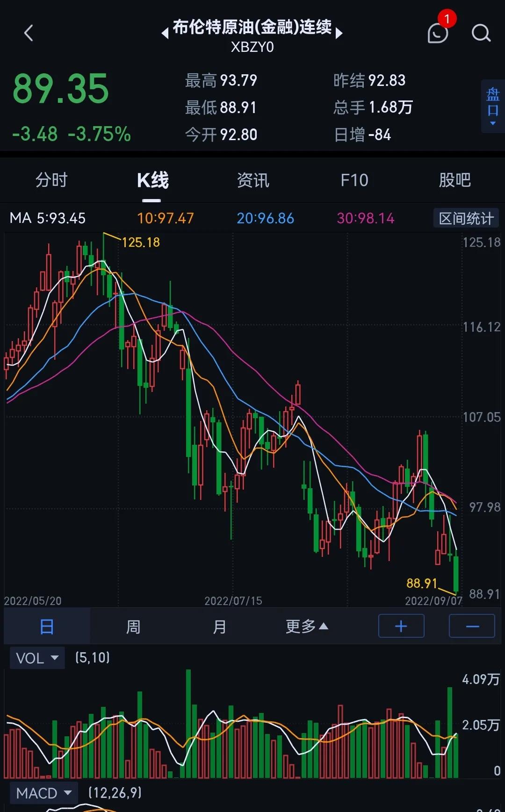Tap the 2022/09/07 date label
505x812 pixels.
[x=433, y=601]
